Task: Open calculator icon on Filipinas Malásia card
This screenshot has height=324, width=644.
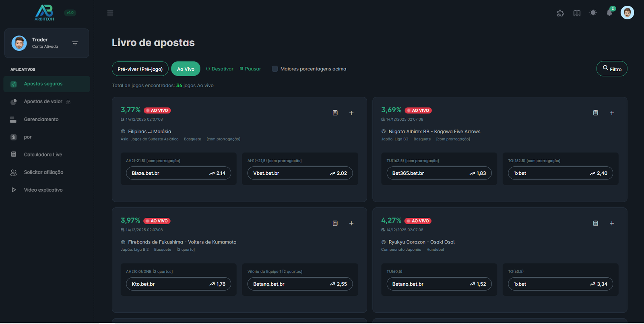Action: (335, 113)
